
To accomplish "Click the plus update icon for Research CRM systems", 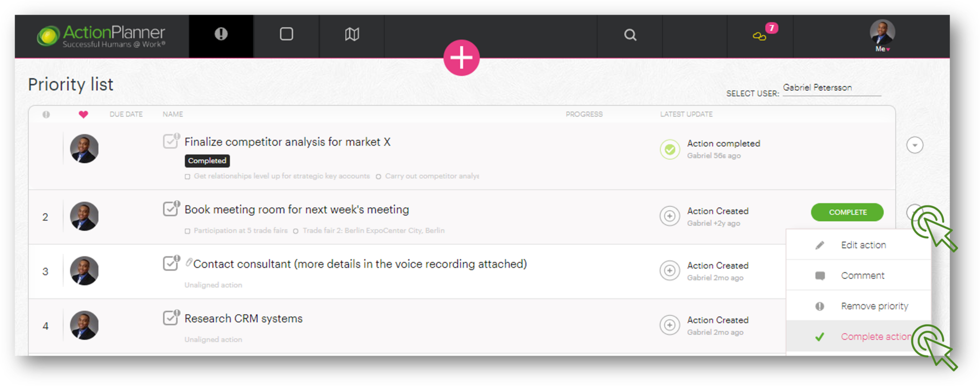I will [x=669, y=325].
